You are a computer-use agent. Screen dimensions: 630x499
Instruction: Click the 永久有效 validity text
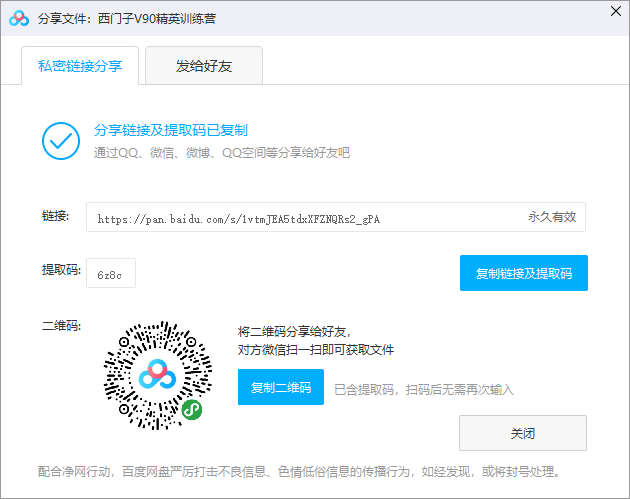(552, 217)
